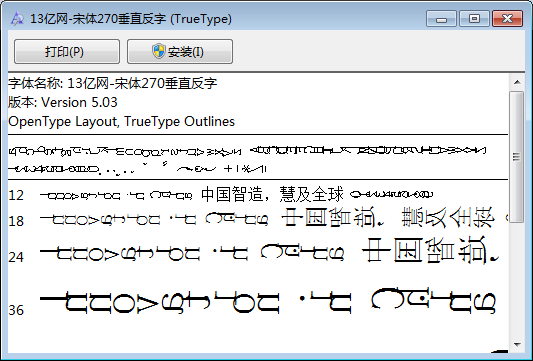Click the font viewer icon in title bar
Screen dimensions: 533x361
(x=17, y=19)
